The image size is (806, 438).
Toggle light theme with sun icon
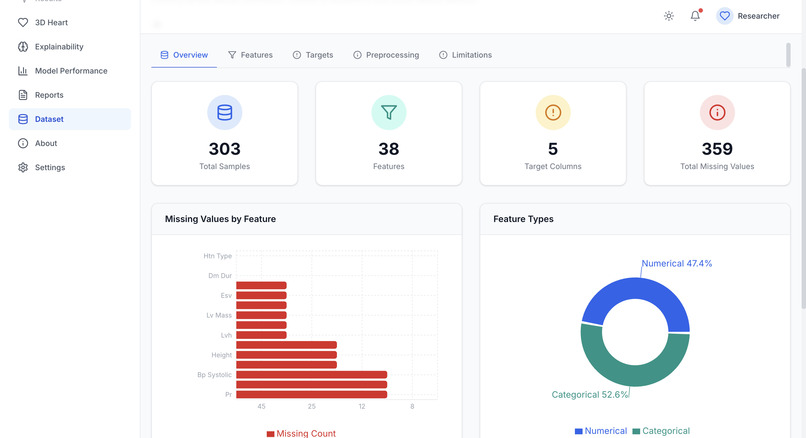(x=669, y=16)
